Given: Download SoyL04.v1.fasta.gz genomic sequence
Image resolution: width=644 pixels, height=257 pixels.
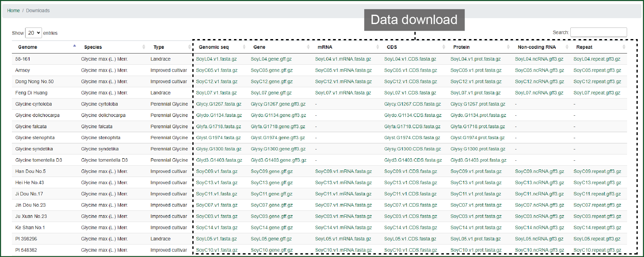Looking at the screenshot, I should click(x=216, y=59).
